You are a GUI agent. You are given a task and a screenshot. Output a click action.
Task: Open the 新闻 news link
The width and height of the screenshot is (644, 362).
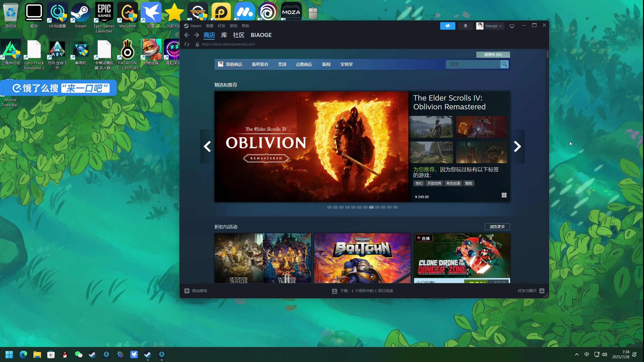click(x=326, y=64)
